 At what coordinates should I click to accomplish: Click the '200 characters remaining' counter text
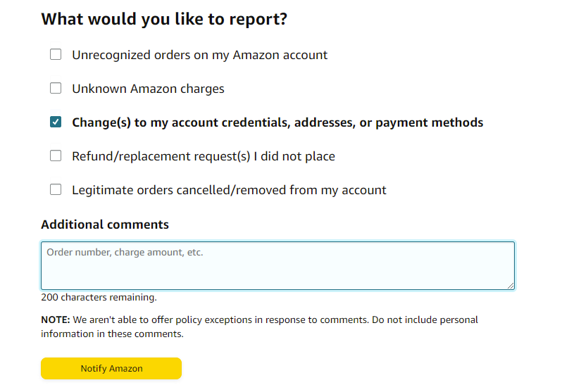tap(99, 298)
